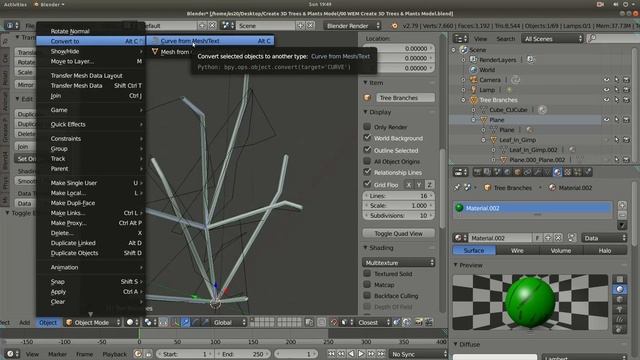
Task: Open the Texture properties tab icon
Action: [x=568, y=172]
